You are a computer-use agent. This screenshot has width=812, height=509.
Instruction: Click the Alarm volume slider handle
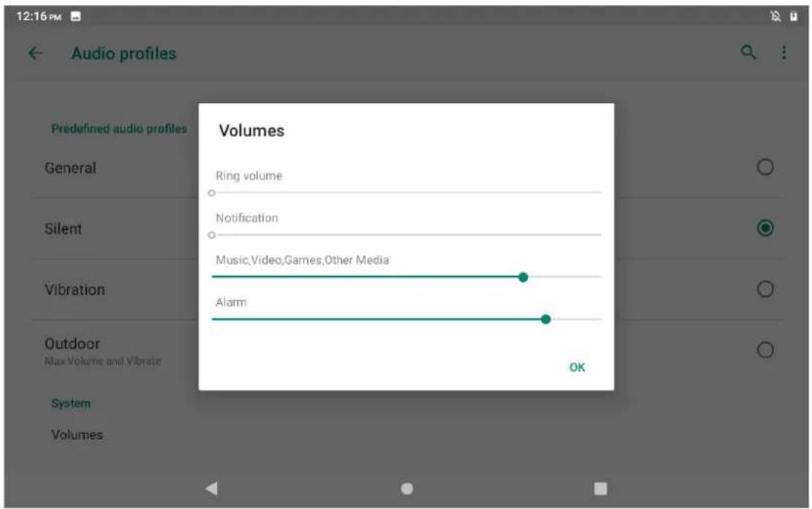545,319
